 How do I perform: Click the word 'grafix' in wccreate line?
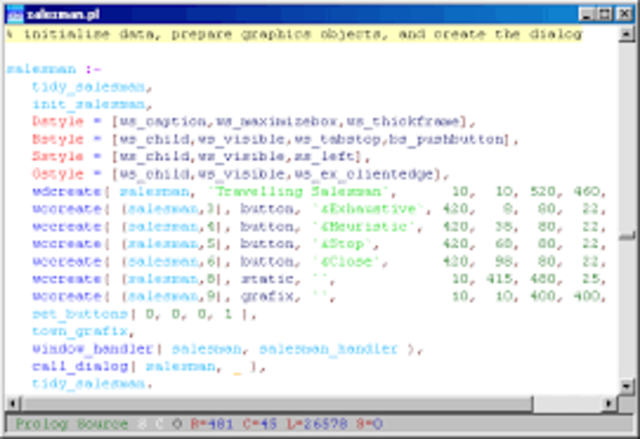[x=267, y=296]
